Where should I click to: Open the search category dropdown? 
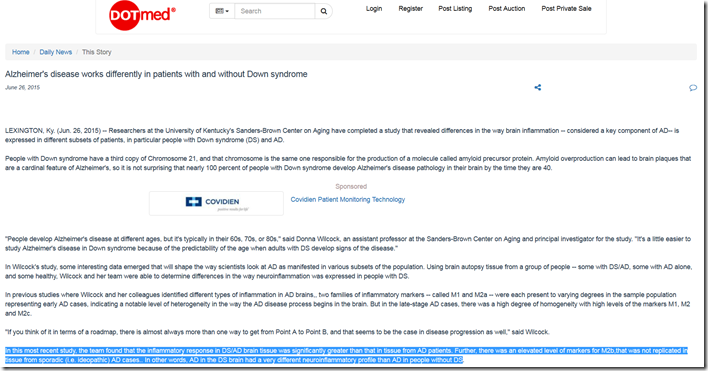click(222, 11)
